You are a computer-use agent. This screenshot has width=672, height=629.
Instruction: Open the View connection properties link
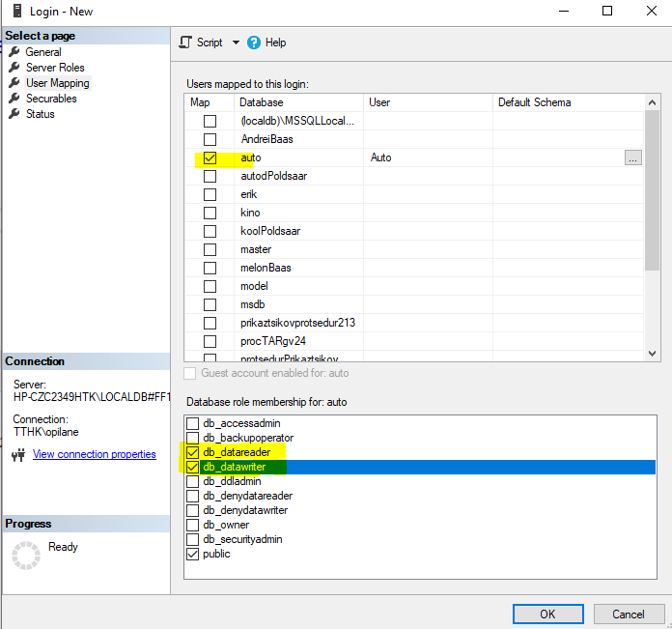(94, 454)
